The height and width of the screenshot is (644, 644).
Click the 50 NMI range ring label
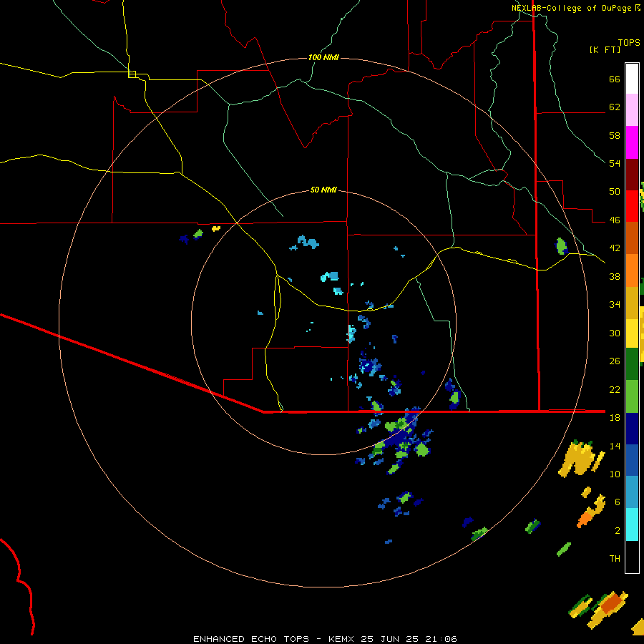323,190
